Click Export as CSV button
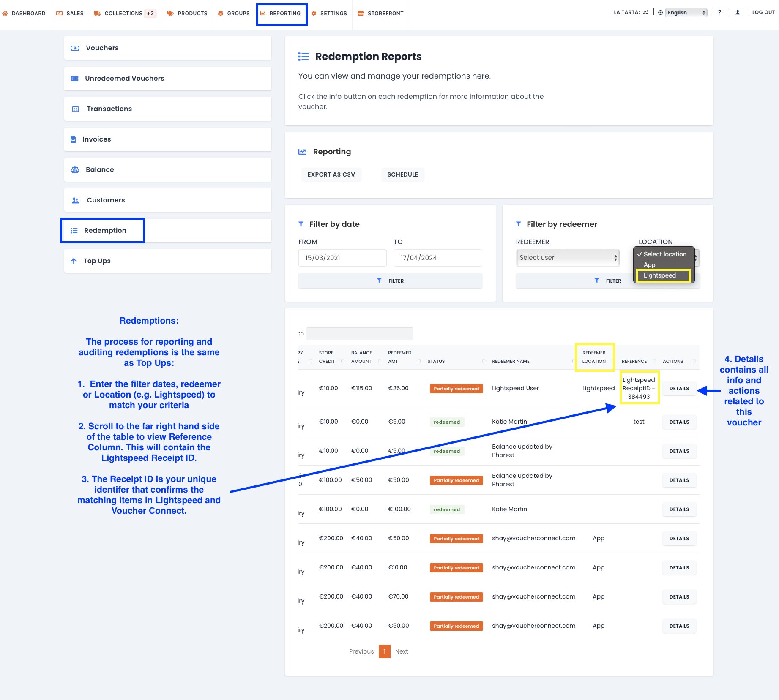779x700 pixels. (331, 174)
